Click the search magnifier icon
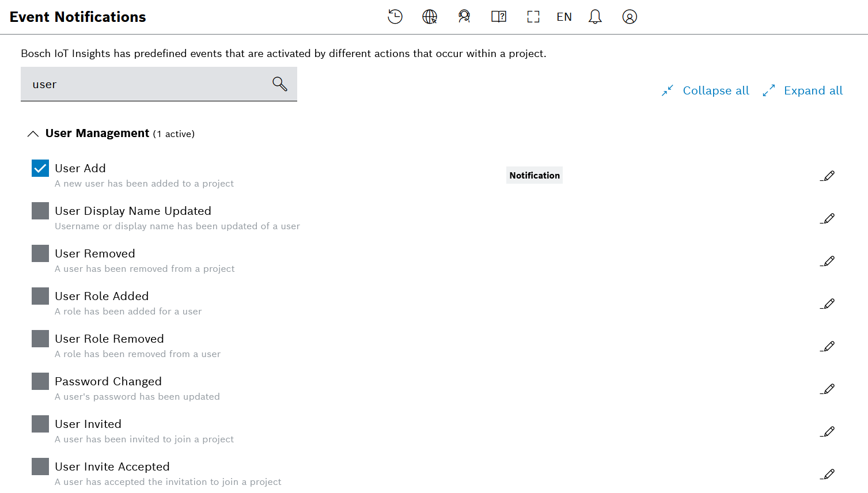868x493 pixels. tap(280, 84)
